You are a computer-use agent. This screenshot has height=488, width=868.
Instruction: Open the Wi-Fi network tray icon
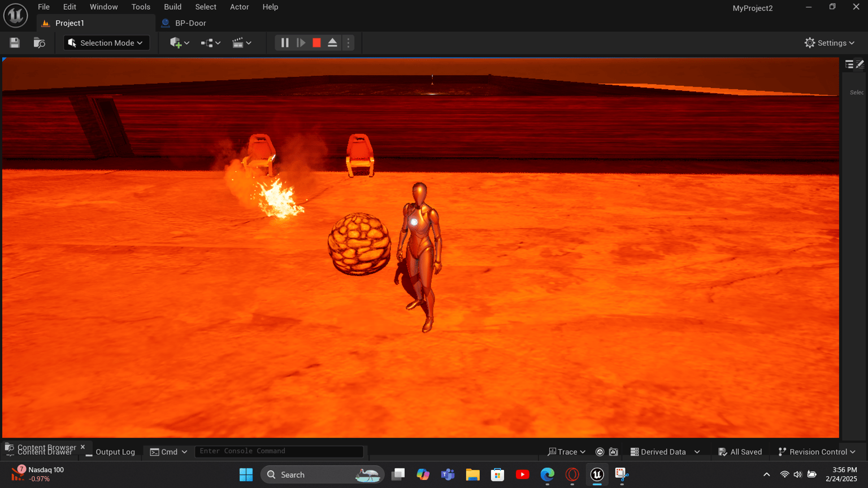tap(784, 474)
